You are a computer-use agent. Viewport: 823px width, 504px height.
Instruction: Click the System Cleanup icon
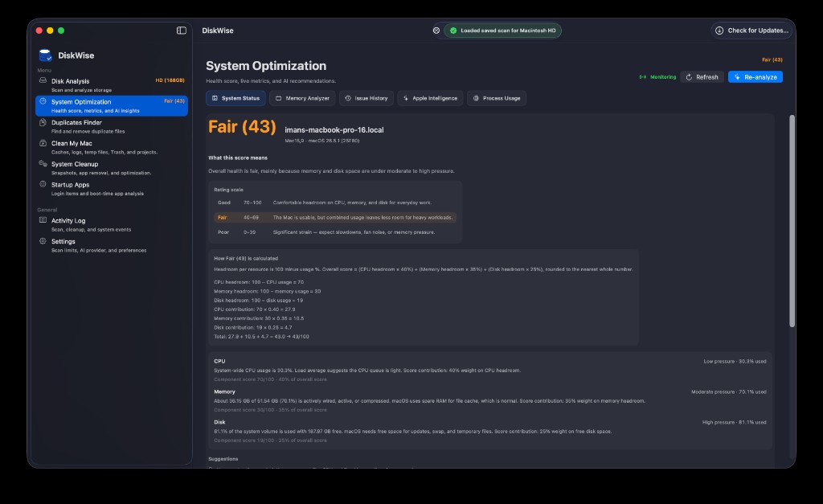43,163
